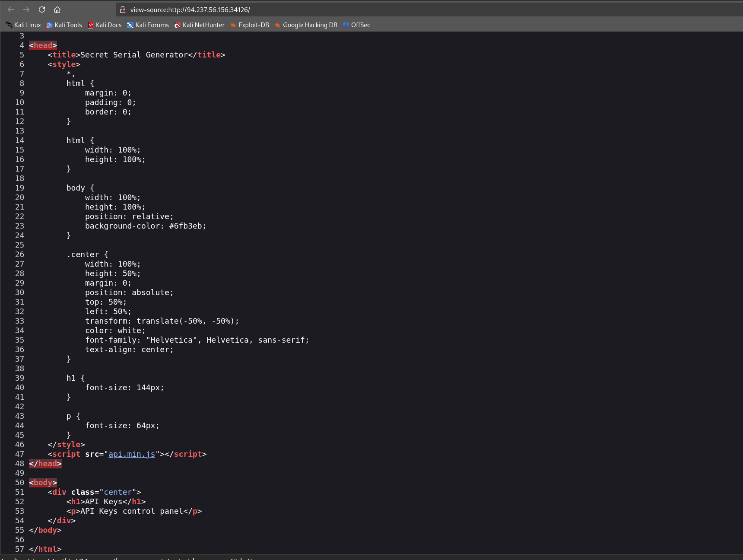Viewport: 743px width, 560px height.
Task: Click the closing style tag on line 46
Action: tap(67, 445)
